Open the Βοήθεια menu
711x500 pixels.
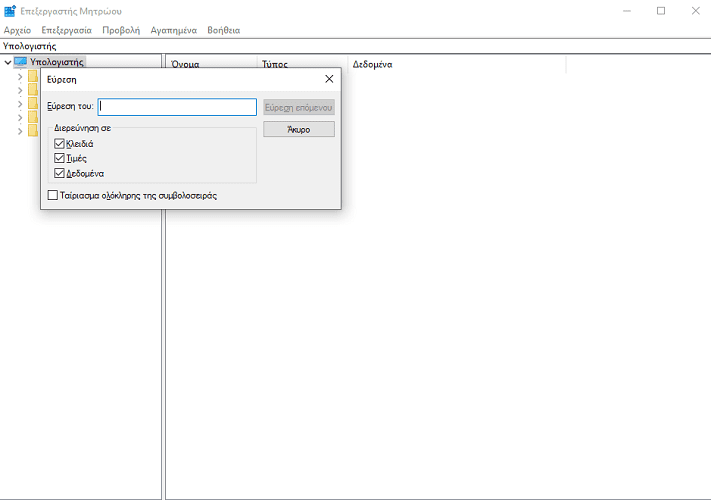tap(224, 30)
